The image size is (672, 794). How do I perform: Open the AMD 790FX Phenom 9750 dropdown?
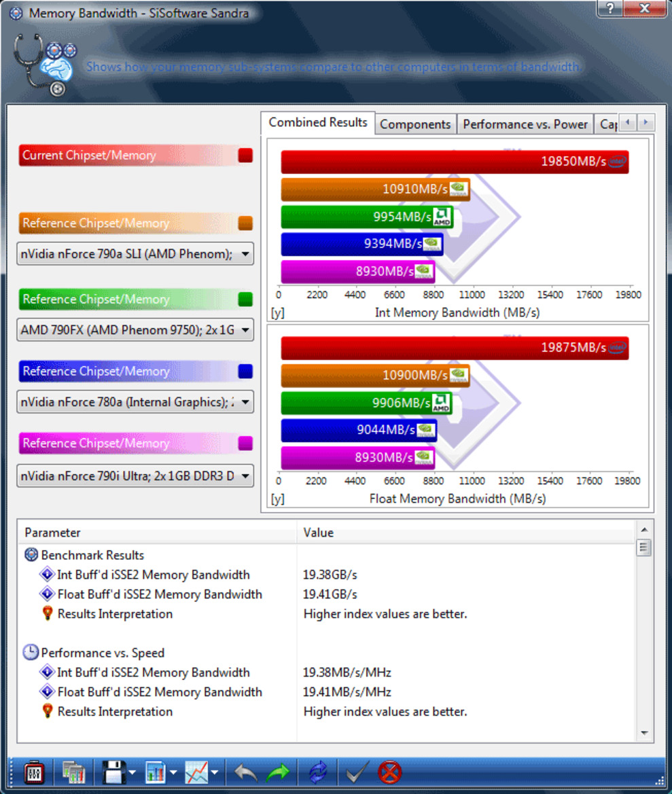coord(135,330)
